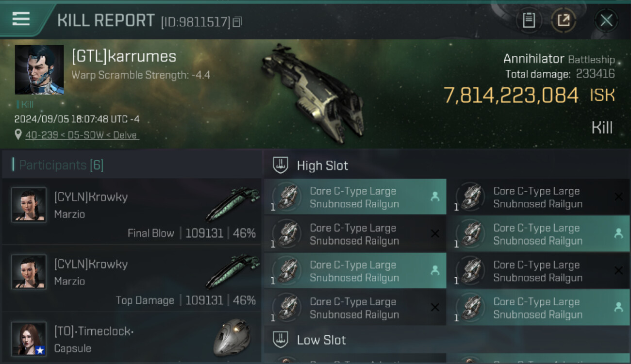This screenshot has width=631, height=364.
Task: Copy the kill report ID
Action: [x=237, y=22]
